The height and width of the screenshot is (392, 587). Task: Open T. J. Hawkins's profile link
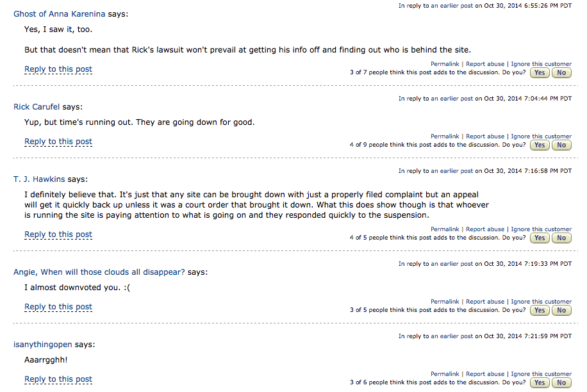coord(39,179)
